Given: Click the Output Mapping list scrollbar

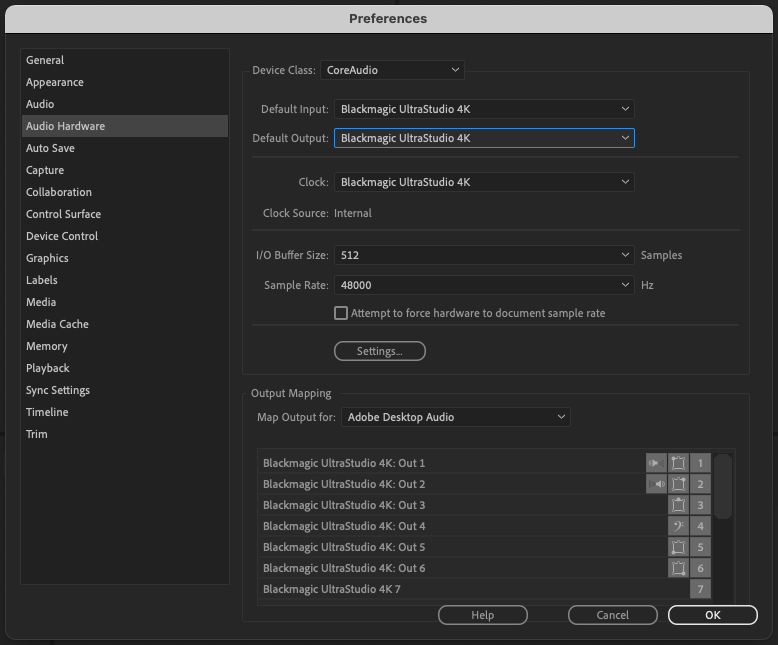Looking at the screenshot, I should pos(723,486).
